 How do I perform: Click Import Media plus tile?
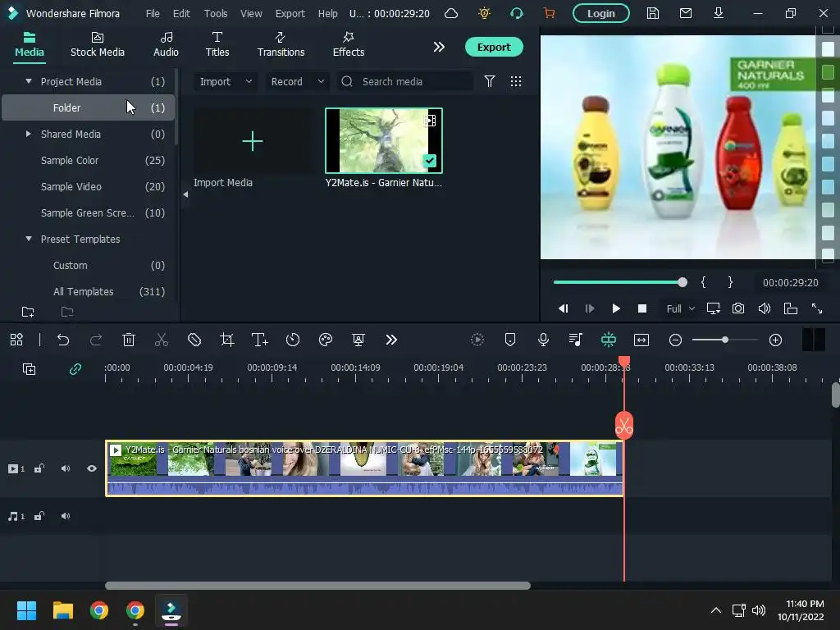pyautogui.click(x=253, y=141)
